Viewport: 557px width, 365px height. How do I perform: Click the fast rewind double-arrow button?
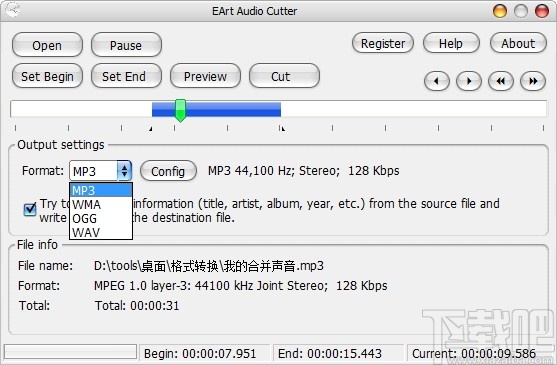coord(501,81)
